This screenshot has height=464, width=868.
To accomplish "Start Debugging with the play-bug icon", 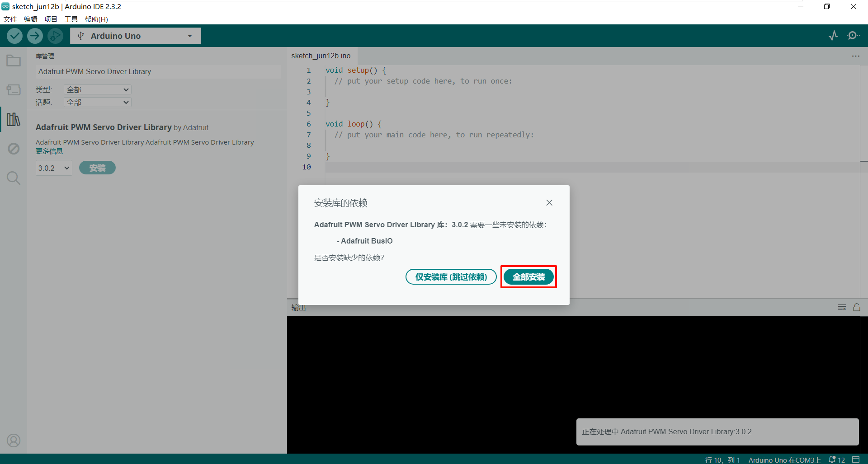I will pos(55,36).
